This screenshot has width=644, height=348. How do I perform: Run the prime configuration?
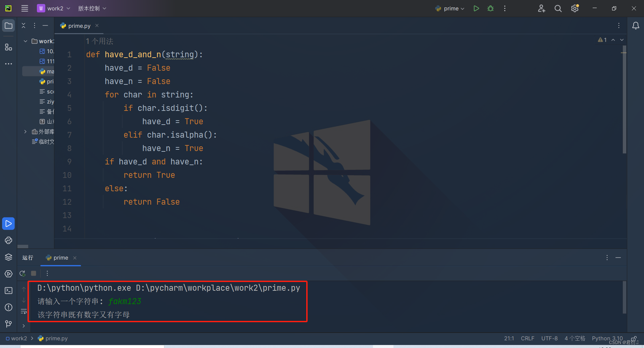[x=476, y=8]
